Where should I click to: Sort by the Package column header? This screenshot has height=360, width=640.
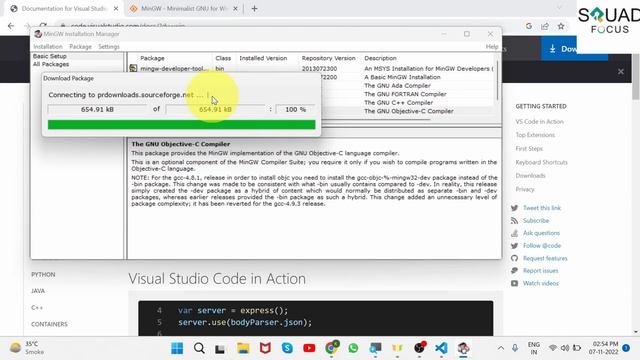[x=152, y=58]
